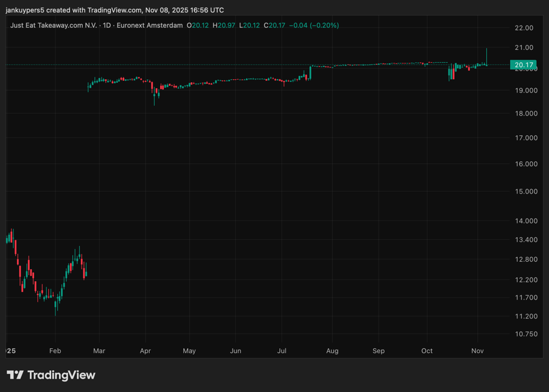549x392 pixels.
Task: Click the Oct label on time axis
Action: 427,351
